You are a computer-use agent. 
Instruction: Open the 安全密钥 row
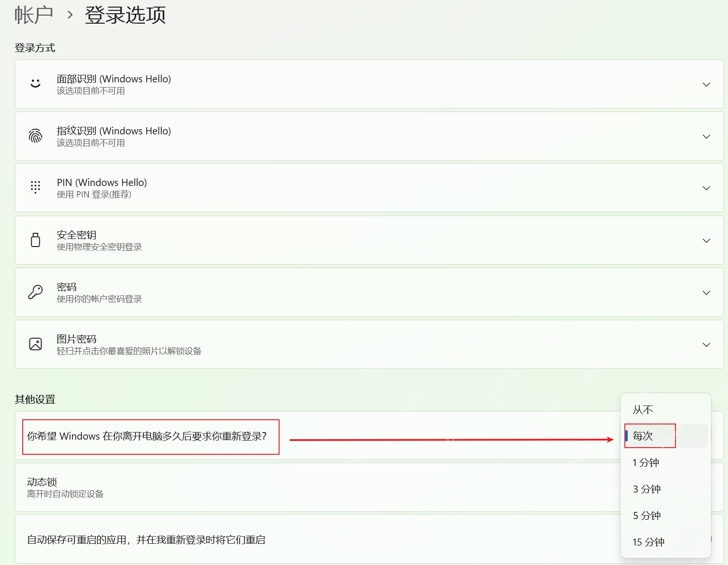point(369,240)
